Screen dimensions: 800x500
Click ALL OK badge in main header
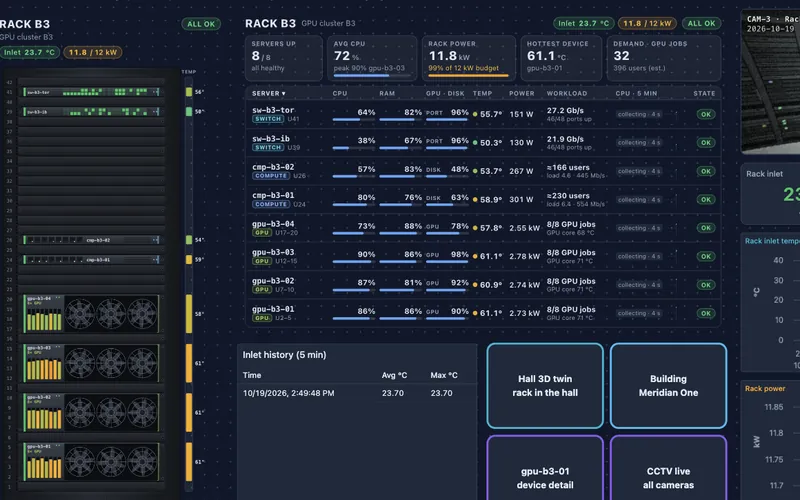(x=702, y=23)
